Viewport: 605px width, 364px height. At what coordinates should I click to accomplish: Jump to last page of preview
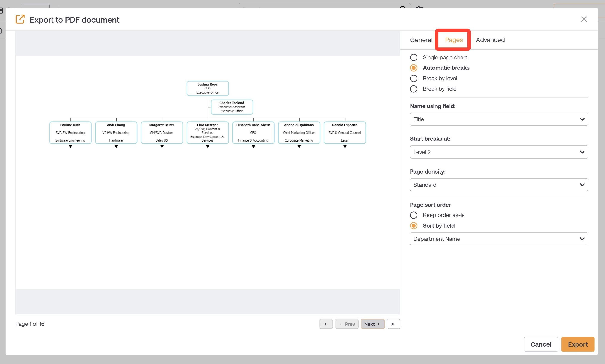394,324
